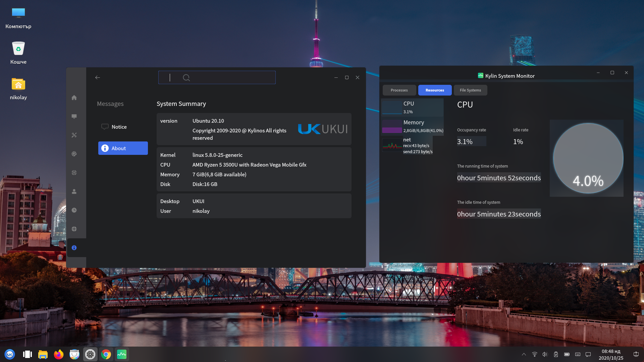
Task: Switch to the Processes tab
Action: point(399,90)
